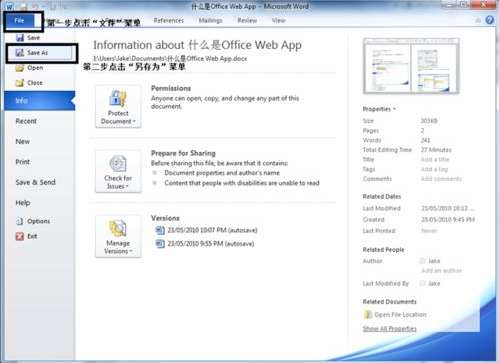Show the Recent documents section
The height and width of the screenshot is (363, 499).
pyautogui.click(x=26, y=121)
